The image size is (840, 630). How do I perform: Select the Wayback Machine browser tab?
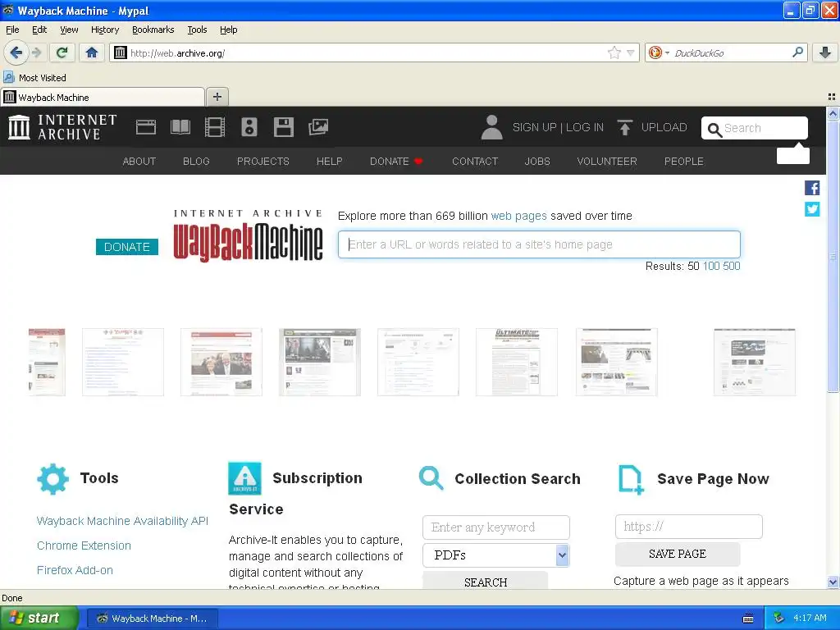click(103, 97)
